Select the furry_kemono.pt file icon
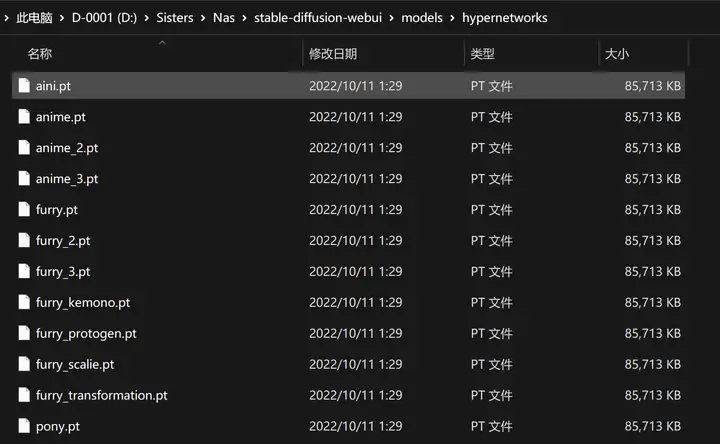 tap(24, 302)
